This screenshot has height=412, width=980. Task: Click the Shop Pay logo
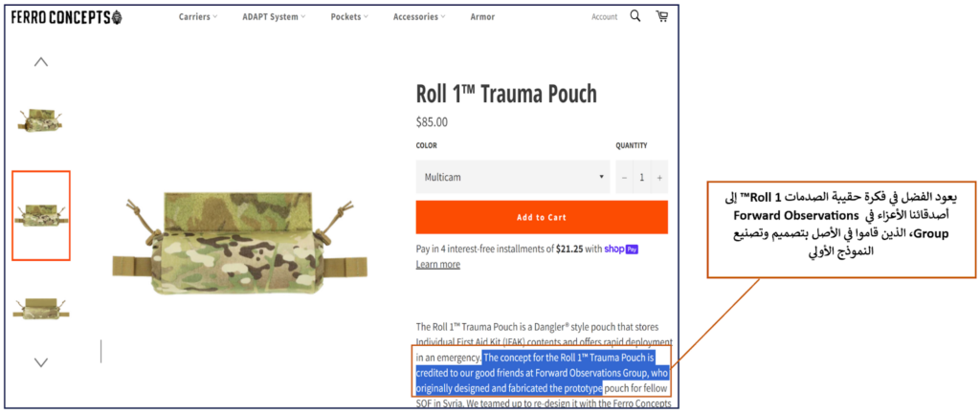[621, 249]
